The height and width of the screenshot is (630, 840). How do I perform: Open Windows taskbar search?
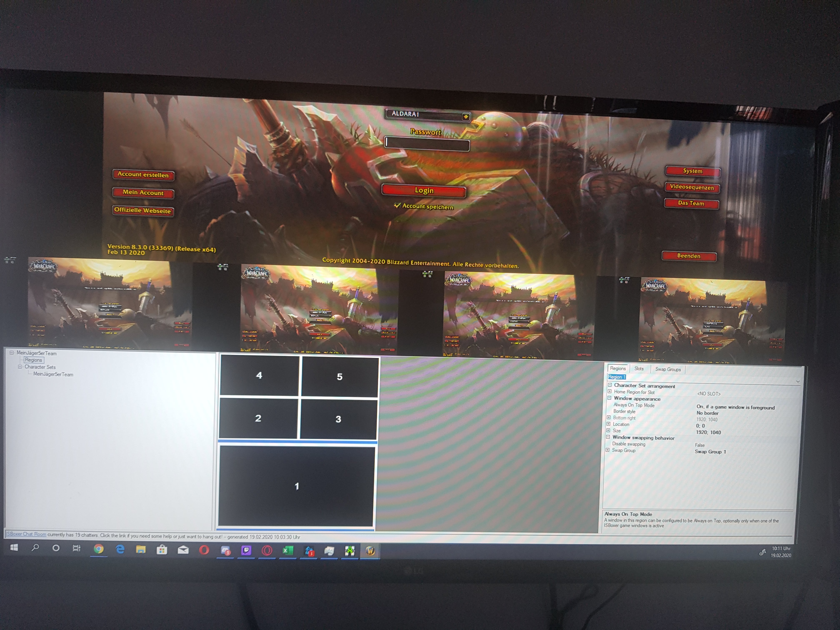click(x=35, y=547)
